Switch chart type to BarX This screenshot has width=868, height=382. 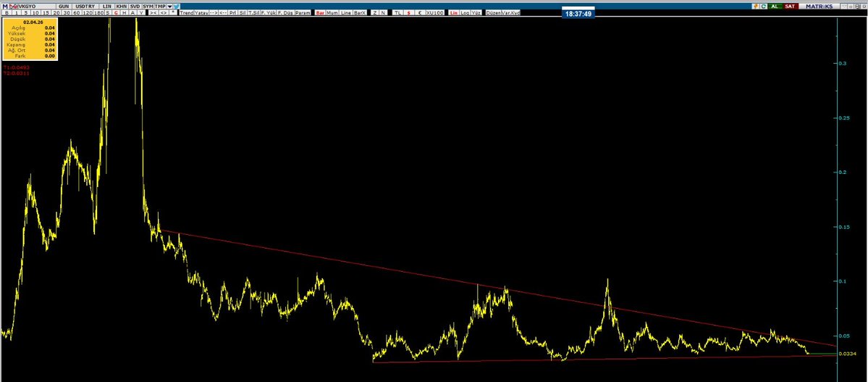coord(360,12)
